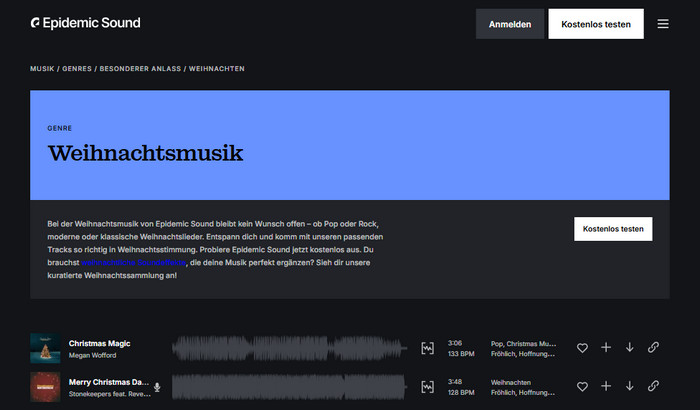Download the Merry Christmas Da... track

629,386
